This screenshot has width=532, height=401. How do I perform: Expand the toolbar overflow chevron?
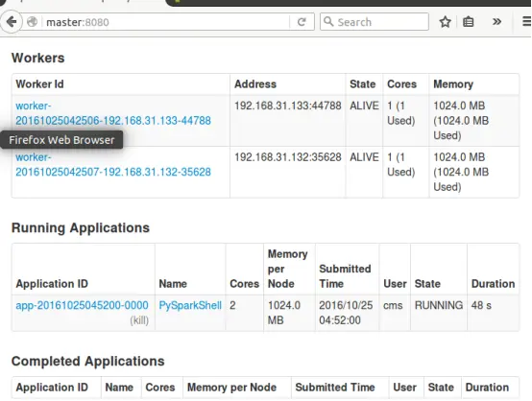(496, 22)
